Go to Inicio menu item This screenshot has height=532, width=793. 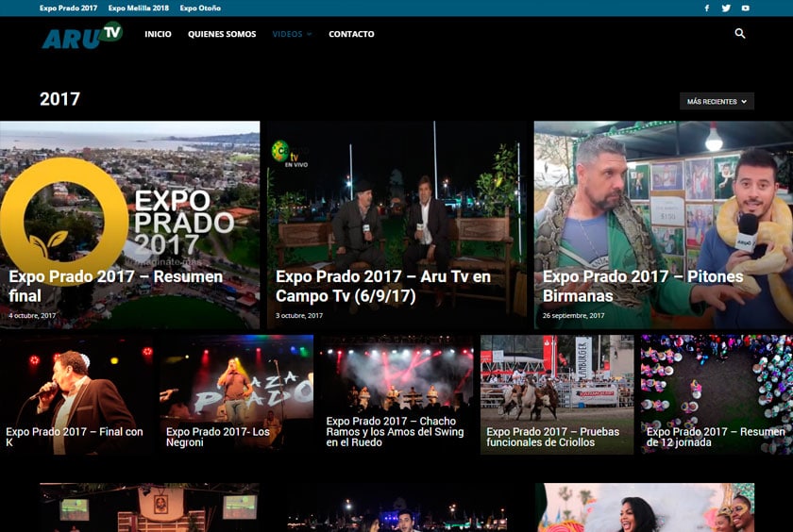[158, 34]
